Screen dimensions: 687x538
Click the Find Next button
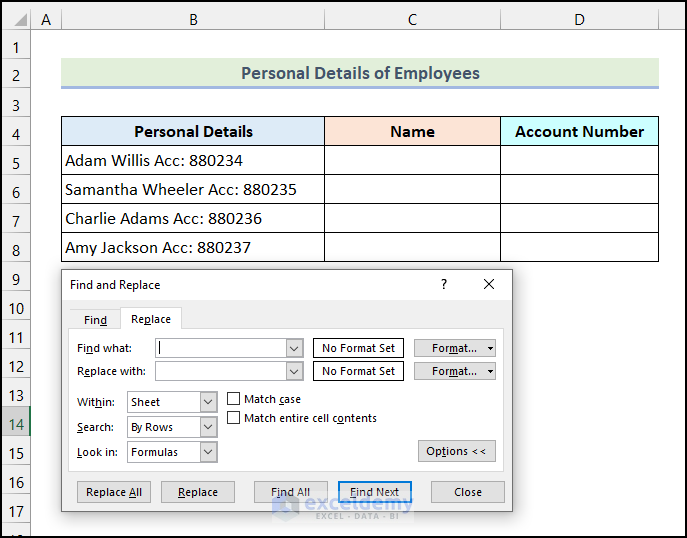374,492
